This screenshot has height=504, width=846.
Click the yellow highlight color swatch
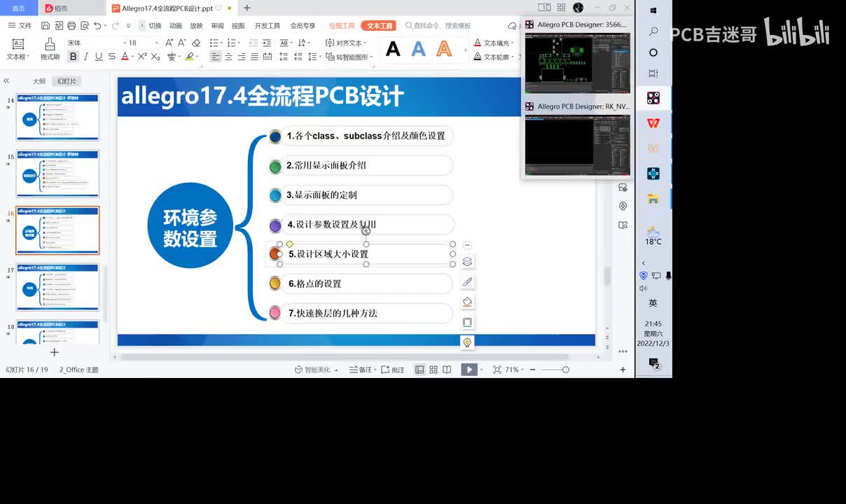tap(190, 57)
